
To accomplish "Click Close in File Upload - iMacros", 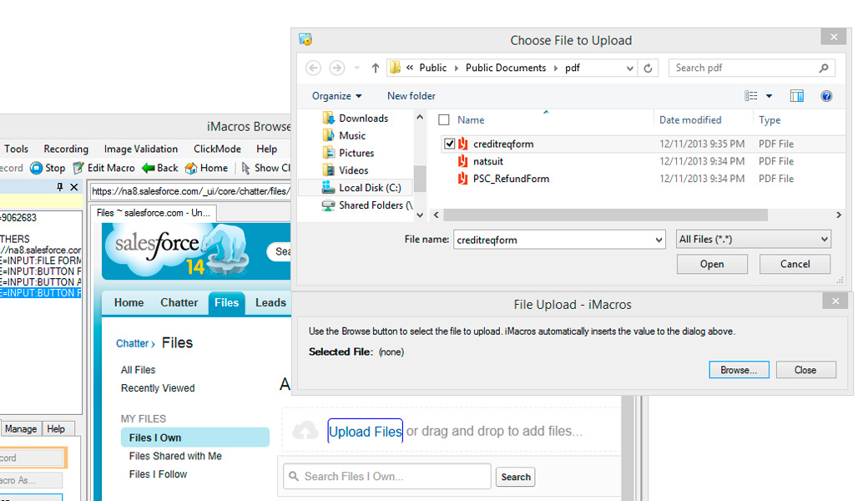I will [x=805, y=370].
